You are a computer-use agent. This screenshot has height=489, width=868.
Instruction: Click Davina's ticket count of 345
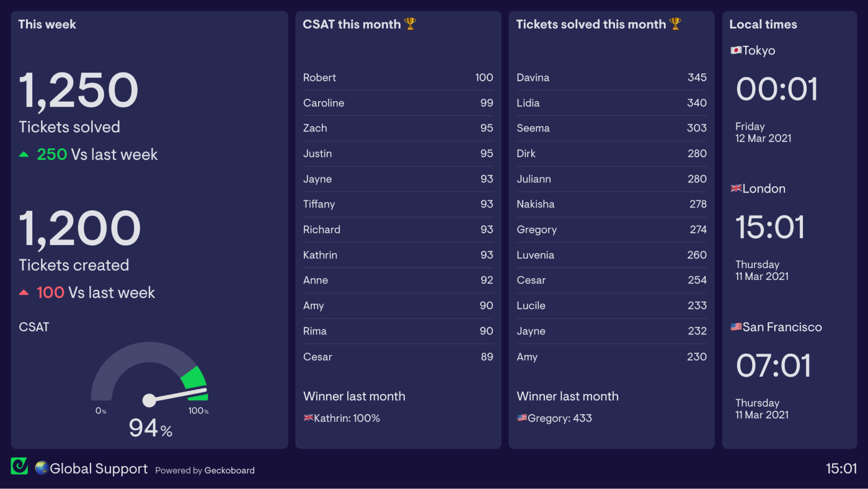[697, 78]
